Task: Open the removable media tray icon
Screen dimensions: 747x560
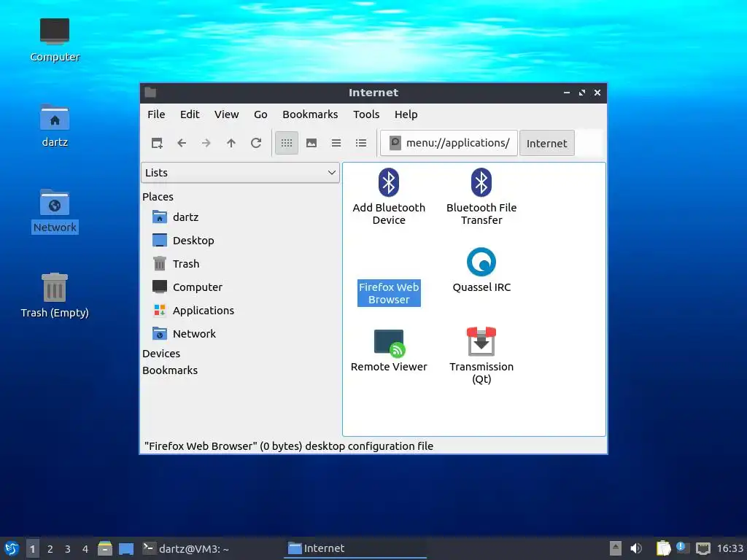Action: point(616,548)
